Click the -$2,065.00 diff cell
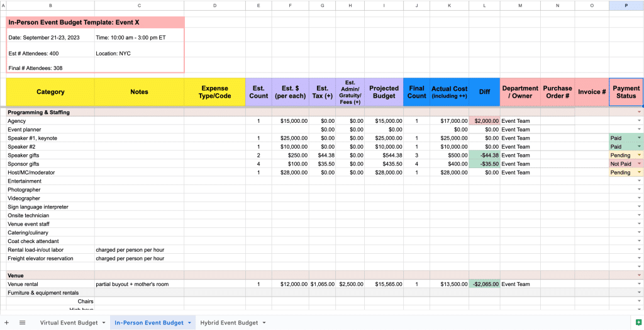 coord(485,284)
